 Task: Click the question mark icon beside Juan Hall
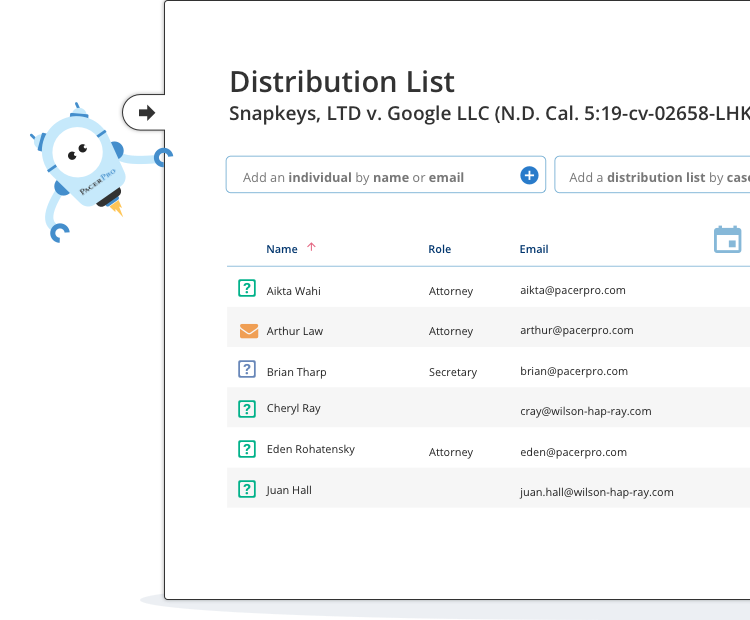(x=247, y=489)
